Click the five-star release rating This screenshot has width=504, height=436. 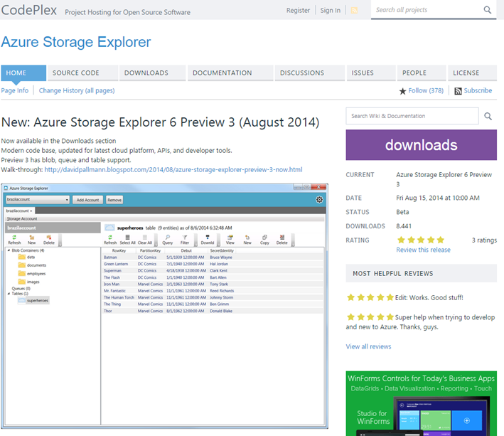tap(421, 240)
